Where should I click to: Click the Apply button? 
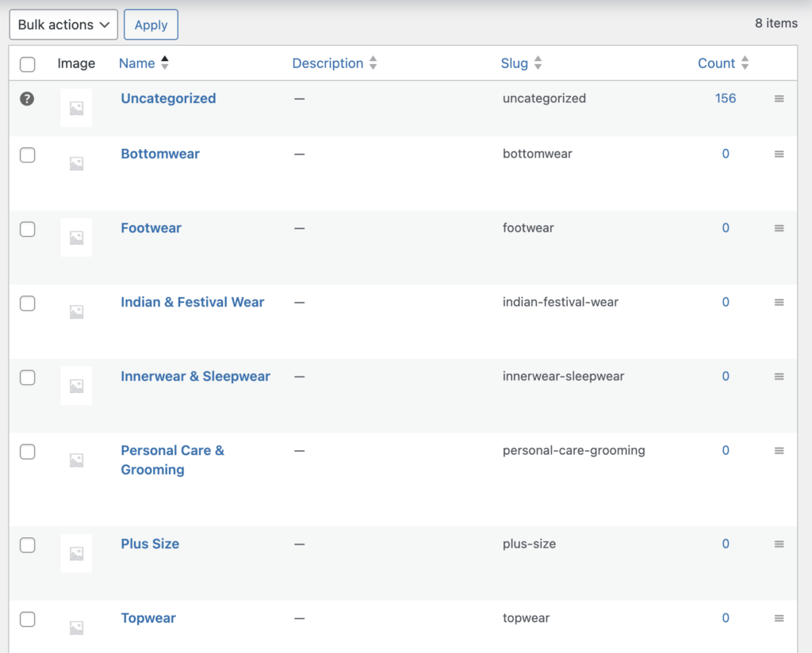coord(151,25)
